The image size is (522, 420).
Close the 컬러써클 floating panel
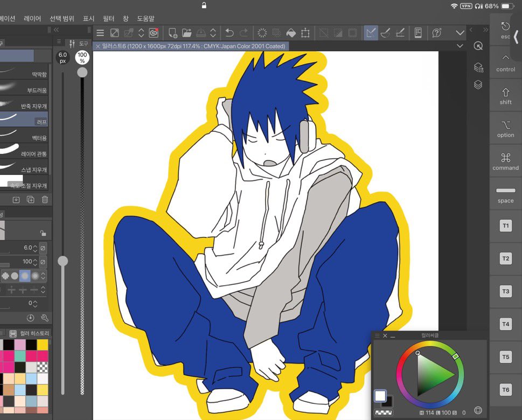click(x=385, y=335)
